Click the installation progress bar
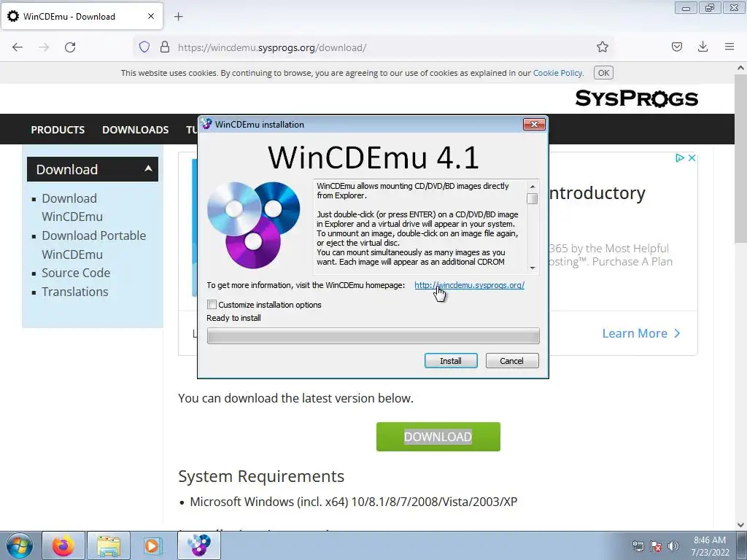747x560 pixels. 373,335
